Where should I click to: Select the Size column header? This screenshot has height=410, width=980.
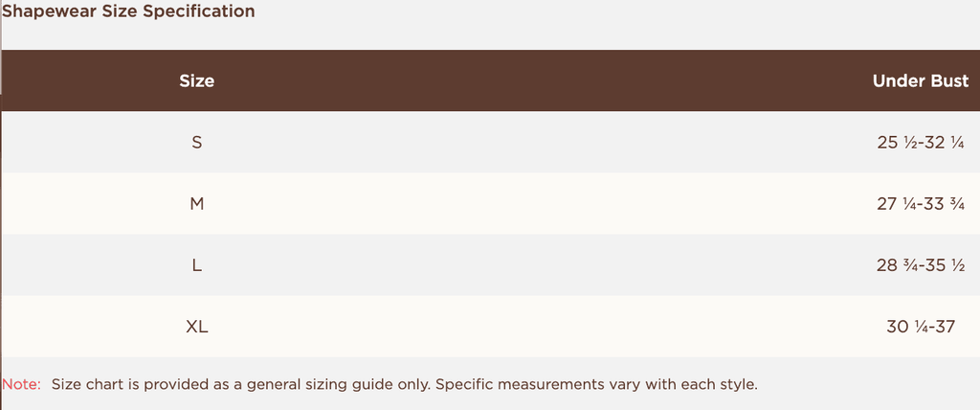(196, 81)
